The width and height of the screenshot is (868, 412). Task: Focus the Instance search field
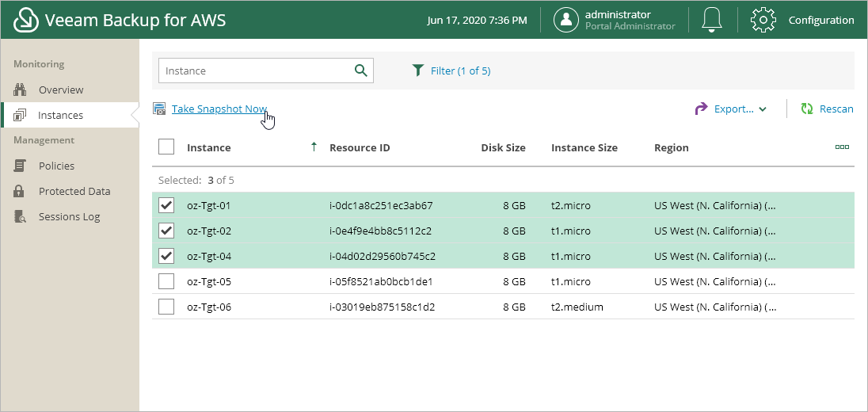tap(266, 71)
